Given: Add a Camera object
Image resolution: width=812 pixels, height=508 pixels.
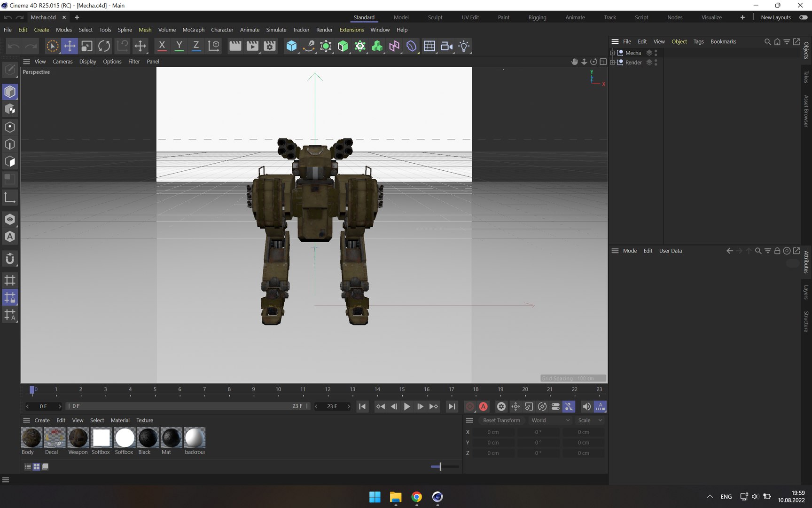Looking at the screenshot, I should [x=446, y=46].
